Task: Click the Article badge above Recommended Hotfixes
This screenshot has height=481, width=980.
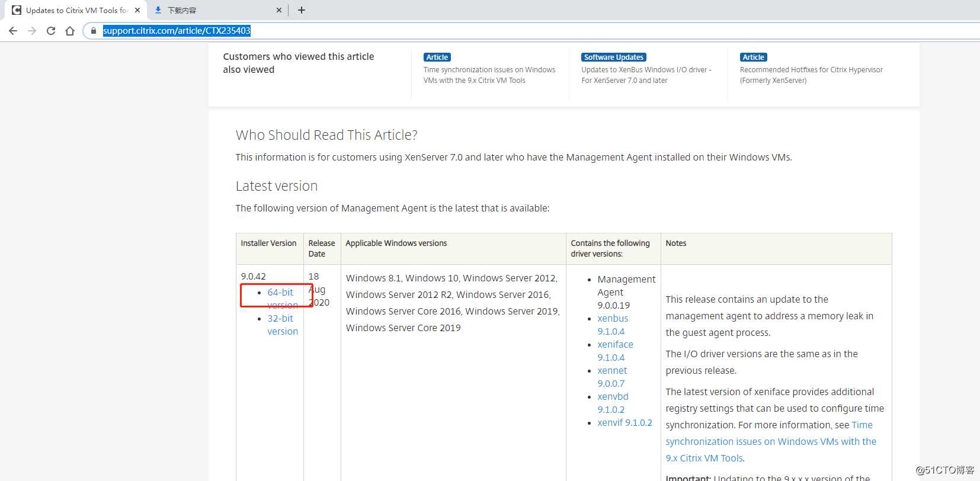Action: tap(754, 57)
